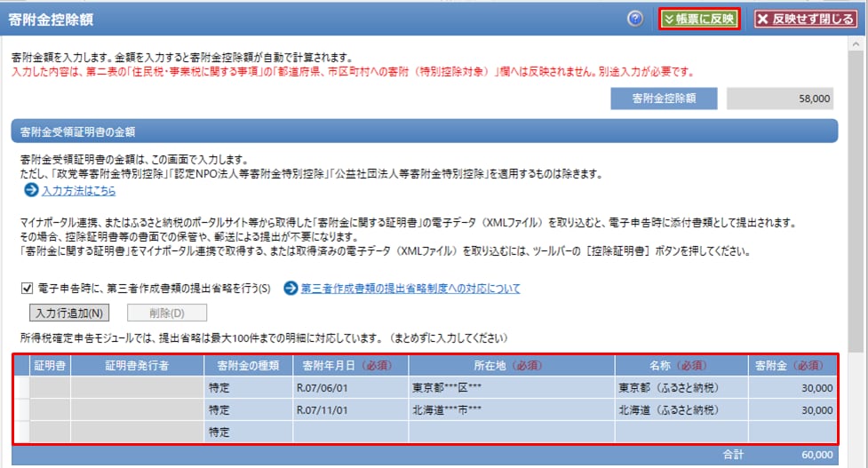The width and height of the screenshot is (868, 468).
Task: Click the date cell R.07/11/01
Action: click(350, 410)
